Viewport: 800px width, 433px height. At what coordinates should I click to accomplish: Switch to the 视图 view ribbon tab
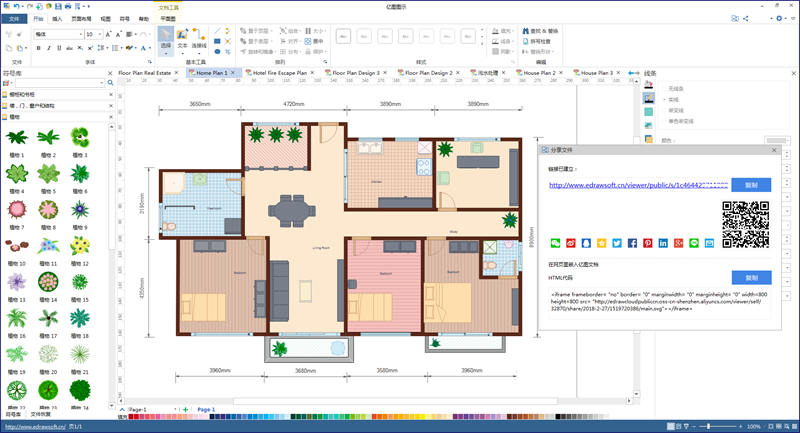pyautogui.click(x=106, y=19)
